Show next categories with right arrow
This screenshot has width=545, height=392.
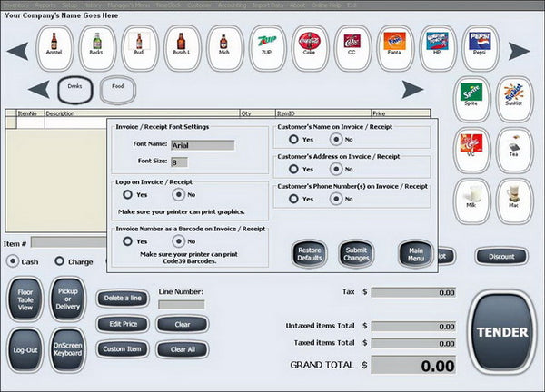[412, 89]
